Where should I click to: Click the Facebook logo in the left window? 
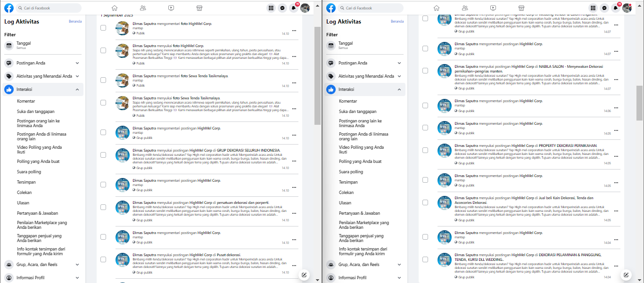[9, 8]
